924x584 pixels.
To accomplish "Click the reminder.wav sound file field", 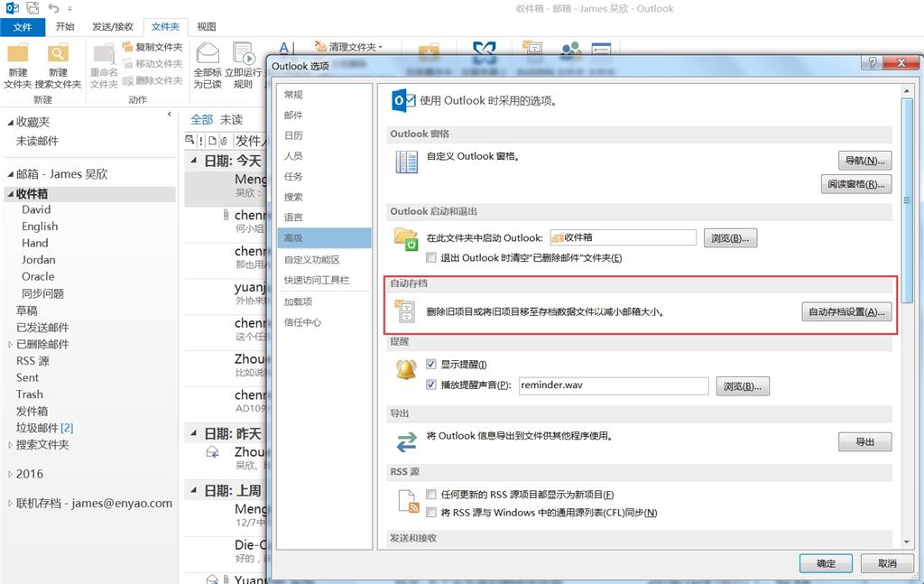I will pyautogui.click(x=614, y=385).
